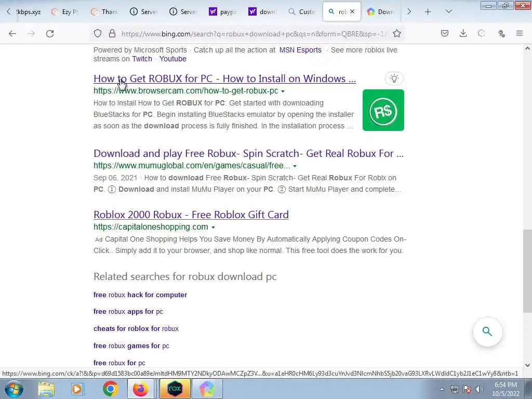Switch to the Down tab
This screenshot has width=532, height=399.
[x=380, y=11]
